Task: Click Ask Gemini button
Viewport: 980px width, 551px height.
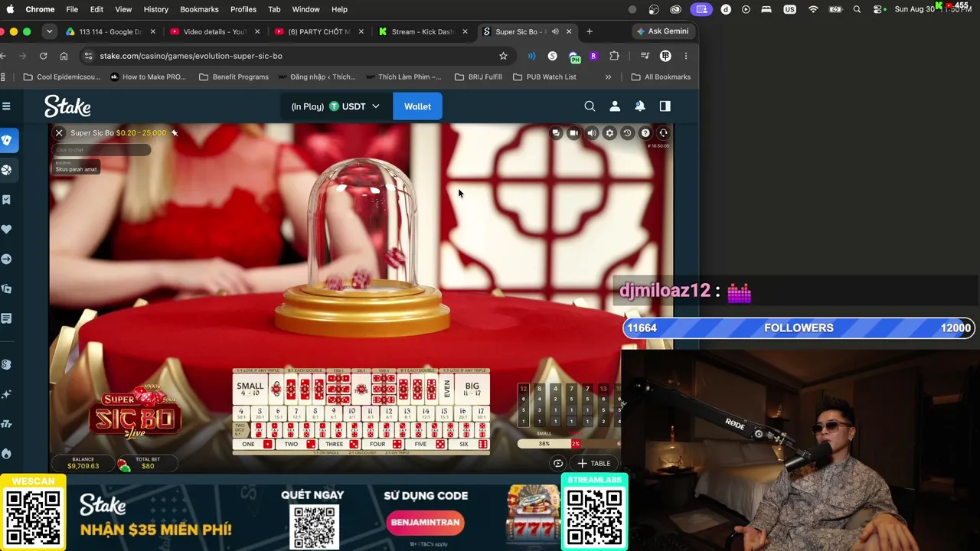Action: (663, 31)
